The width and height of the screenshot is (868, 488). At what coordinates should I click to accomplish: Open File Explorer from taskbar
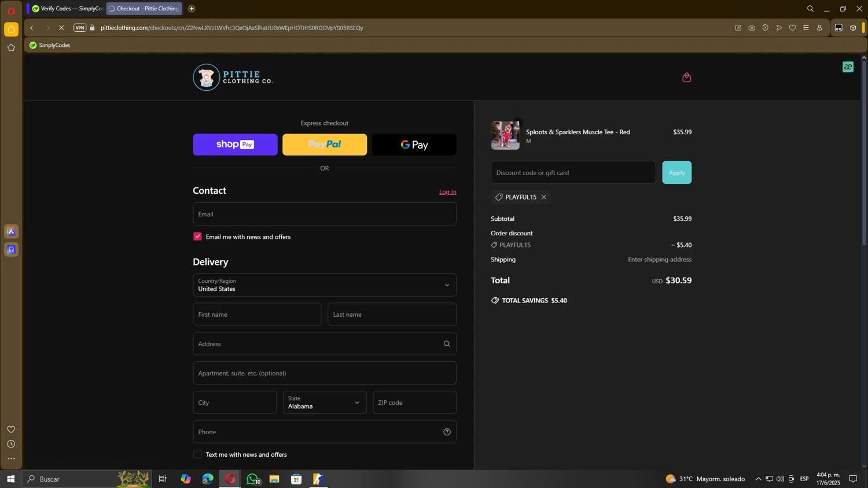pyautogui.click(x=274, y=479)
